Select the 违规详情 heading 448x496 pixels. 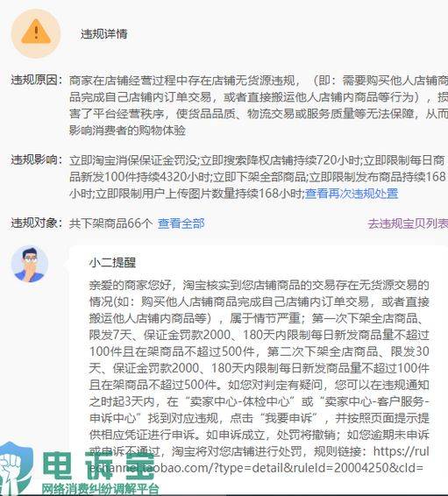(103, 33)
